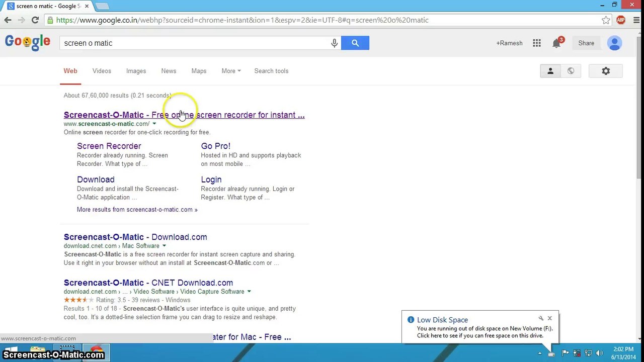
Task: Select the Web search tab
Action: pyautogui.click(x=70, y=71)
